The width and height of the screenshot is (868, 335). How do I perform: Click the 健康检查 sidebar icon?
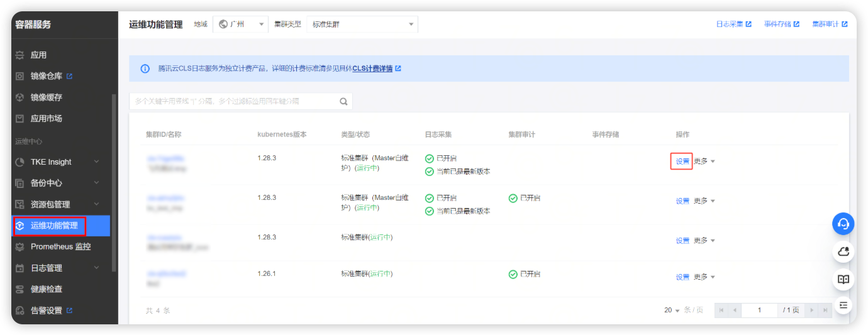click(x=19, y=289)
